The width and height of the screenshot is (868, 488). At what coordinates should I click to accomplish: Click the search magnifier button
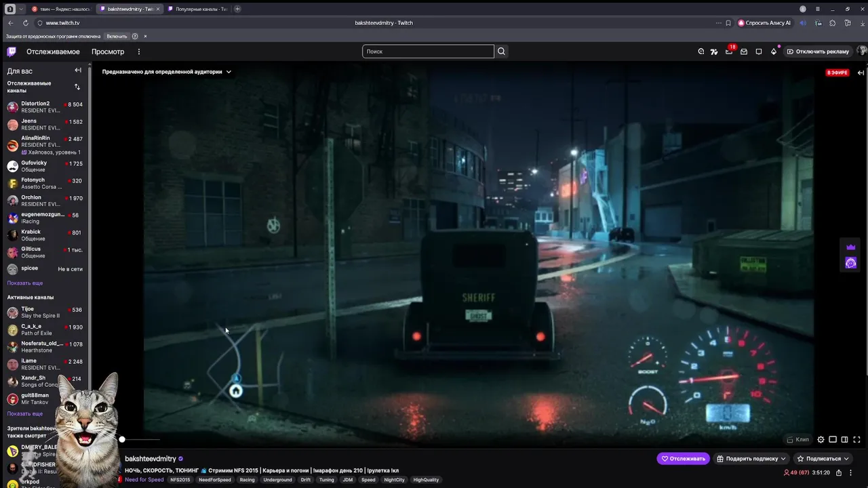(502, 52)
